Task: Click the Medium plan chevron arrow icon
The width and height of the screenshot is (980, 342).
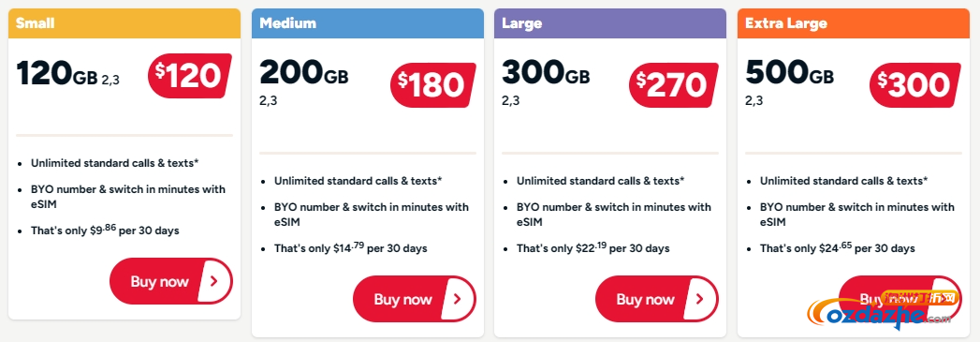Action: (458, 299)
